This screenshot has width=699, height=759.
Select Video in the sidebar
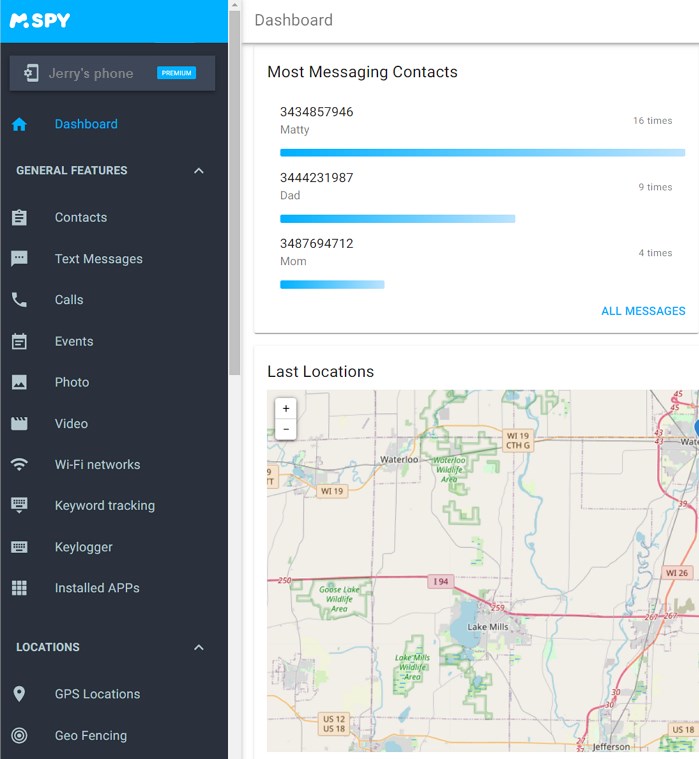click(x=72, y=424)
